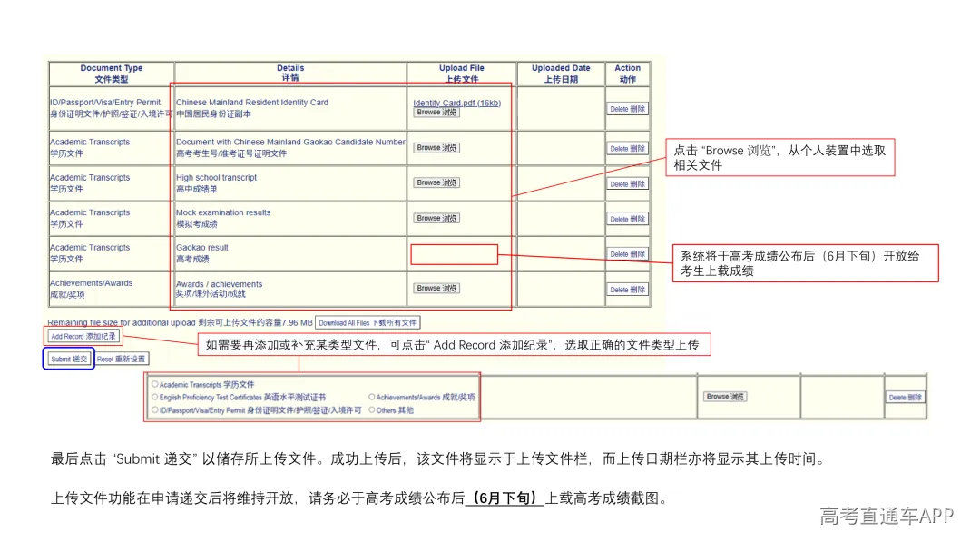Image resolution: width=980 pixels, height=552 pixels.
Task: Delete the Gaokao Candidate Number document record
Action: click(628, 149)
